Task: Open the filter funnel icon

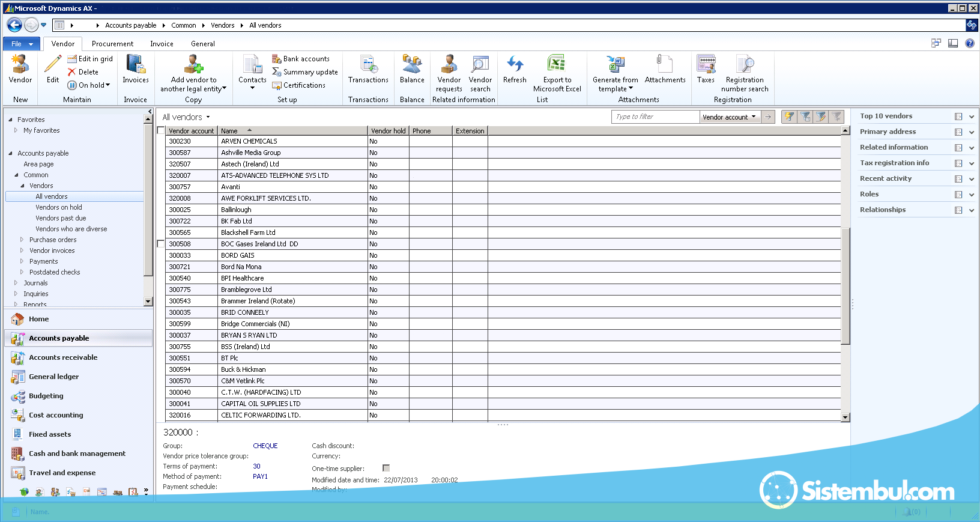Action: tap(788, 117)
